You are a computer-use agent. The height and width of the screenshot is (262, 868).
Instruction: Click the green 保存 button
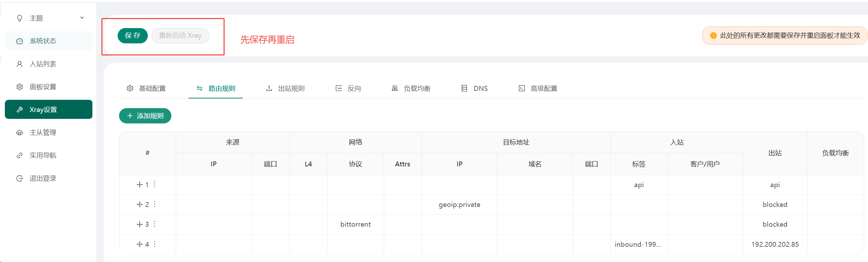click(133, 36)
